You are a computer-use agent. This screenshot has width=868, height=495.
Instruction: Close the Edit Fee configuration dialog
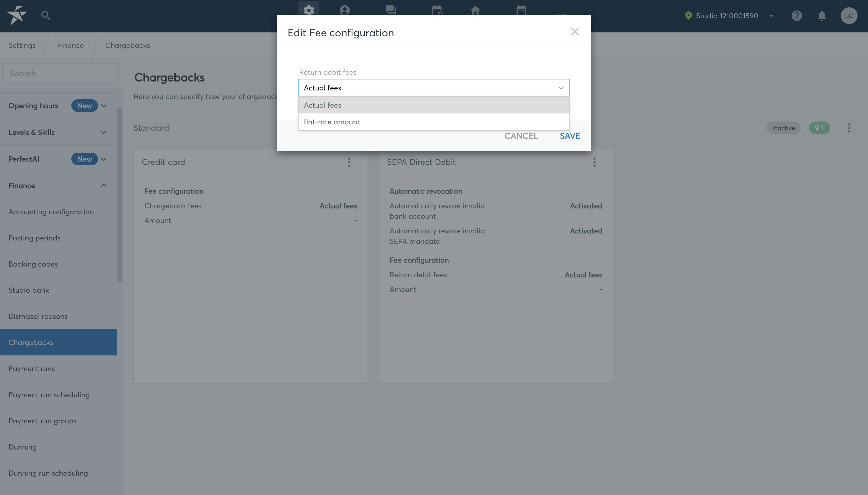tap(575, 32)
